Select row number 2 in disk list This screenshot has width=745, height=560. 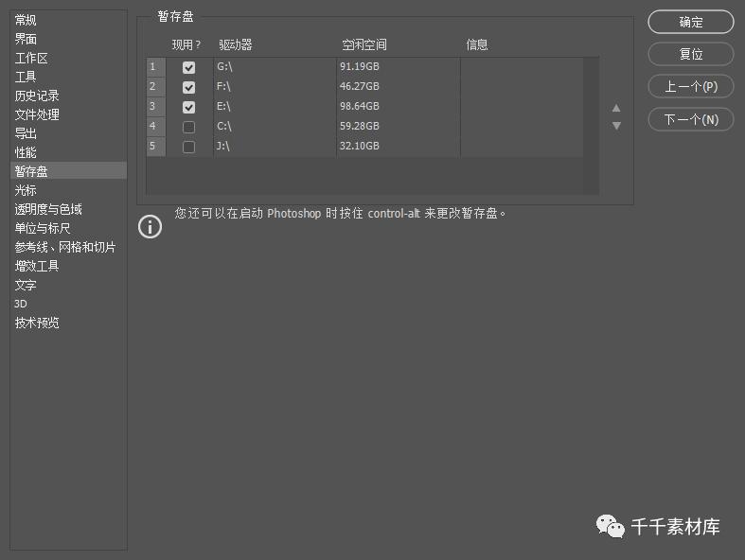(156, 87)
